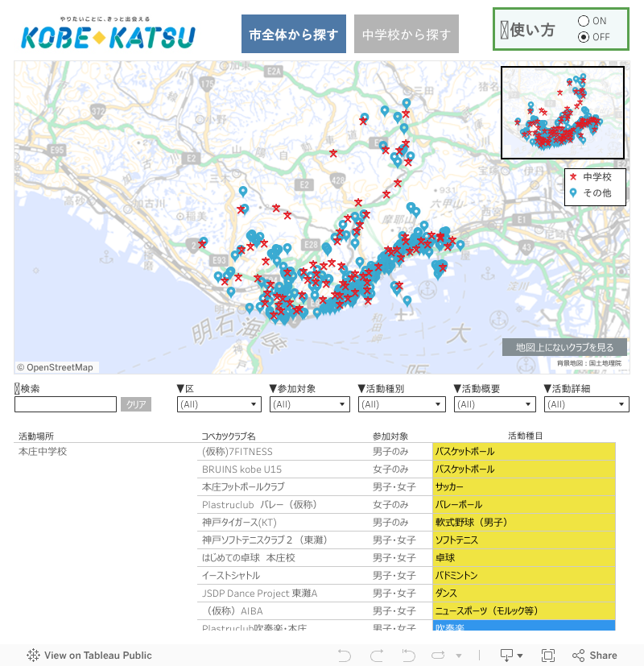Expand the 活動詳細 filter dropdown
Viewport: 644px width, 666px height.
[586, 404]
